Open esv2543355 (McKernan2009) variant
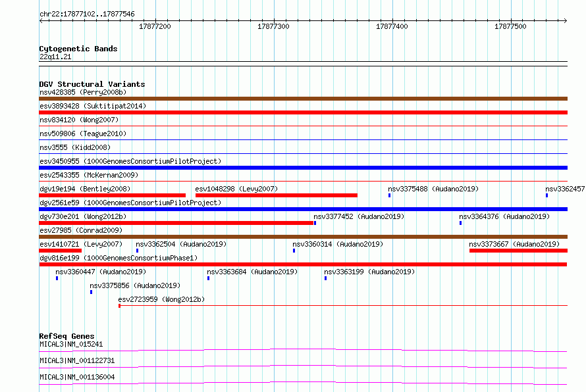The image size is (586, 392). pyautogui.click(x=89, y=175)
